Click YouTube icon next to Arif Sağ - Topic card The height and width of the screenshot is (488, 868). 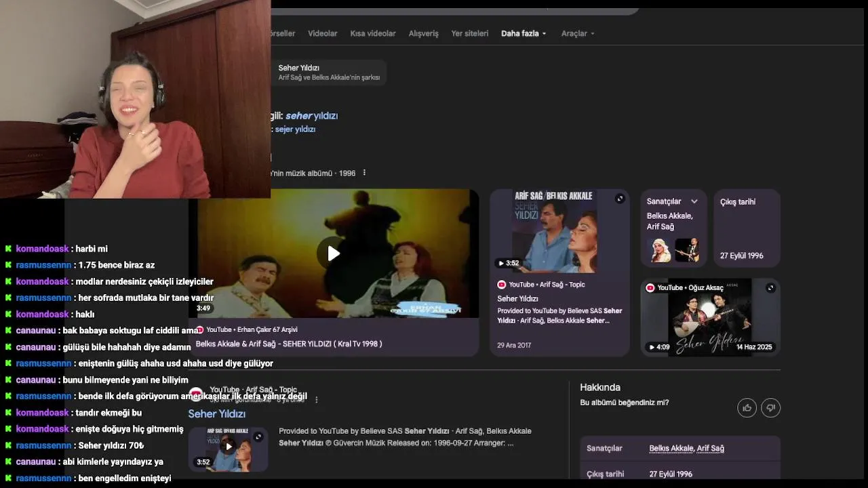(502, 285)
